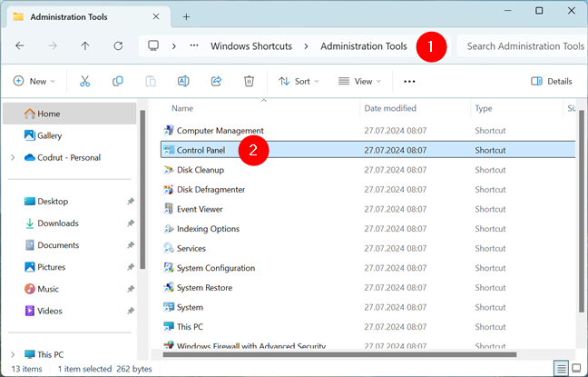
Task: Close the Administration Tools tab
Action: coord(156,17)
